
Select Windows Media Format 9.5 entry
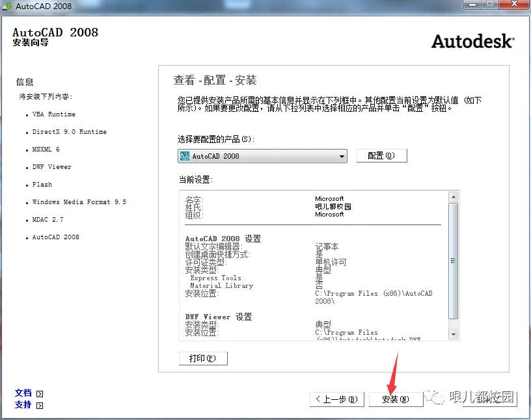click(79, 202)
